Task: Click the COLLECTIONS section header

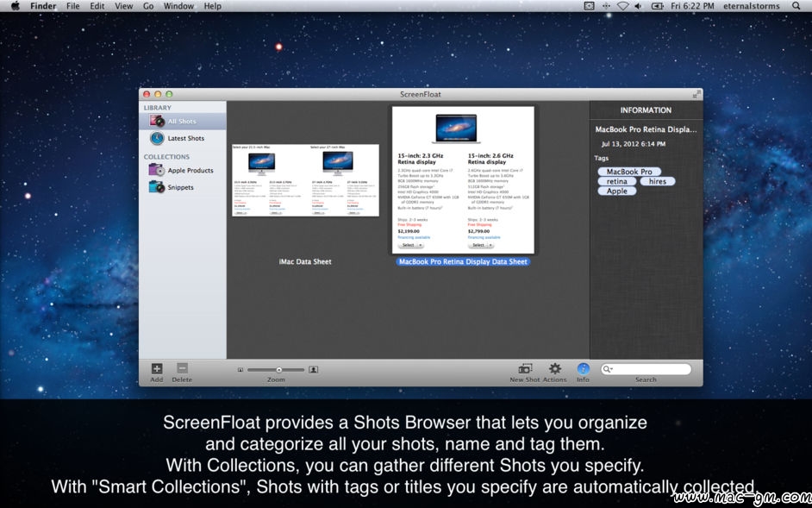Action: [x=166, y=157]
